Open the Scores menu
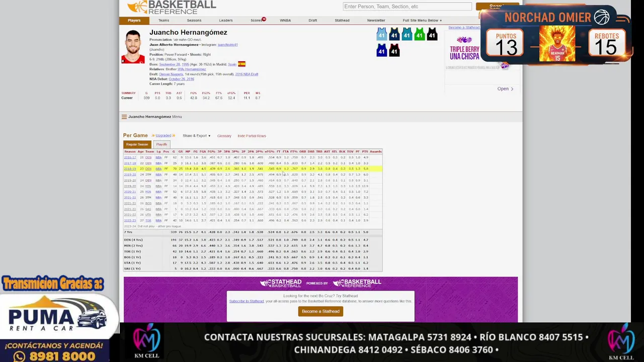 (x=256, y=21)
